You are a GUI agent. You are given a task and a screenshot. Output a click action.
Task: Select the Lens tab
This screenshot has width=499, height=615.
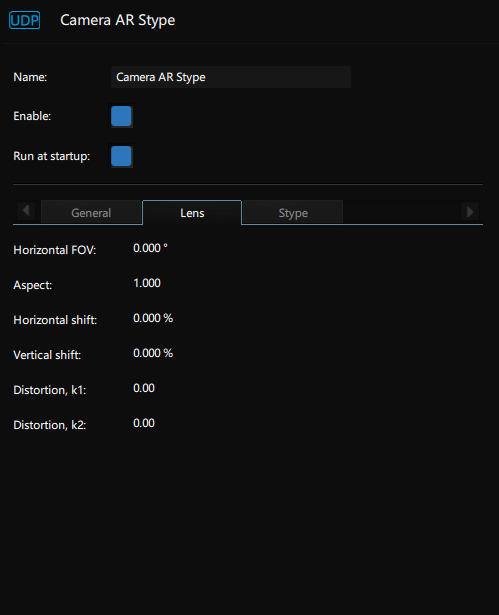click(192, 213)
